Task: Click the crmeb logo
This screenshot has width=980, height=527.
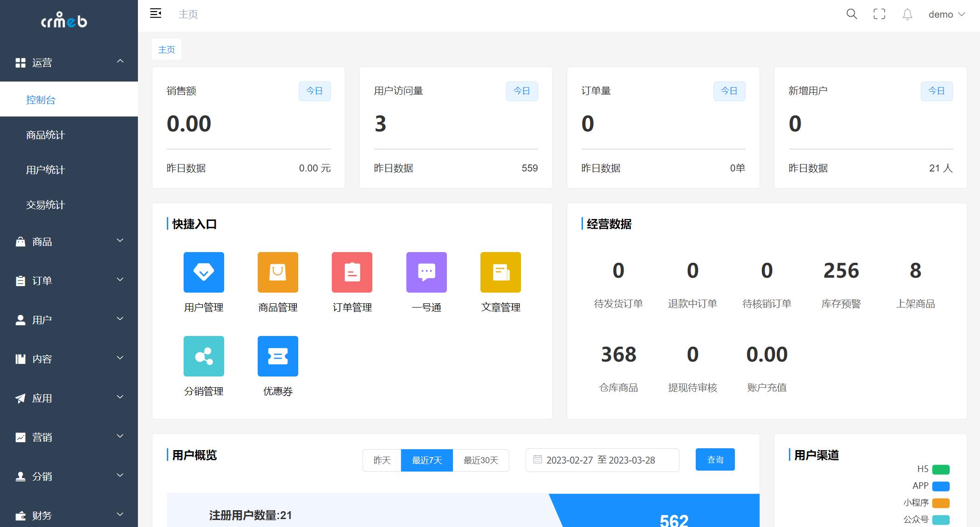Action: click(x=64, y=20)
